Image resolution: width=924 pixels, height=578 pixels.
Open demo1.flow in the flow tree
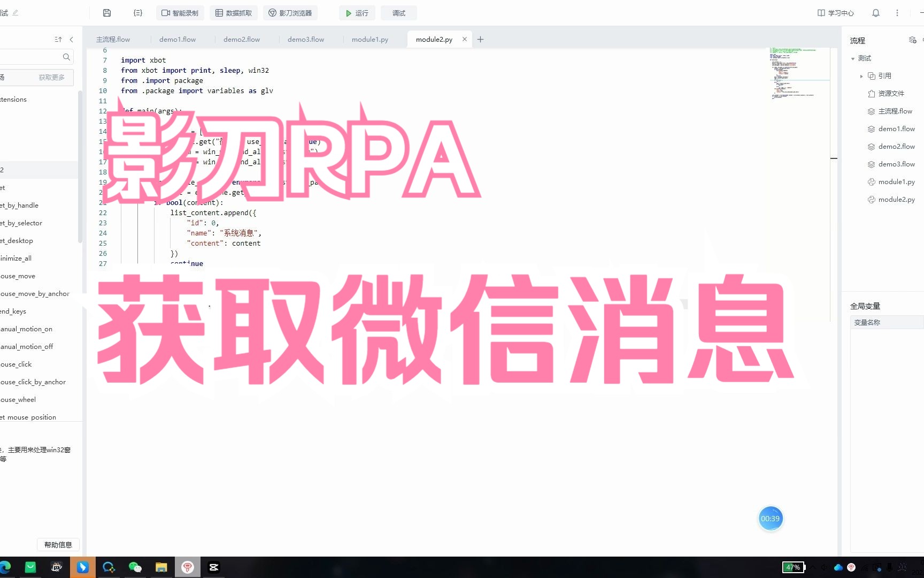pos(891,128)
